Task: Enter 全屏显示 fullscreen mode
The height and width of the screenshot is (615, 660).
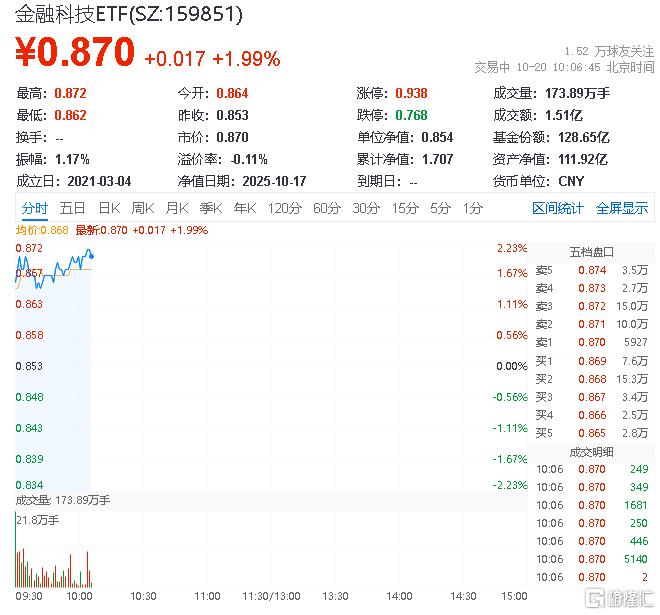Action: point(622,208)
